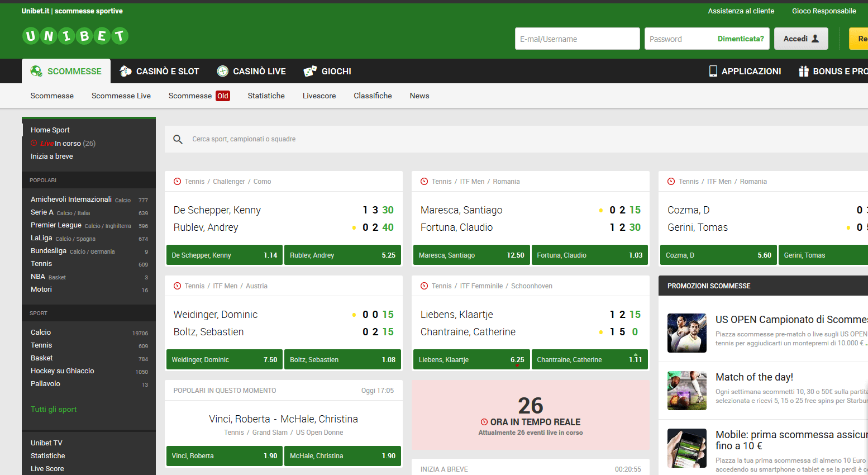868x475 pixels.
Task: Open De Schepper vs Rublev match details
Action: pyautogui.click(x=284, y=218)
